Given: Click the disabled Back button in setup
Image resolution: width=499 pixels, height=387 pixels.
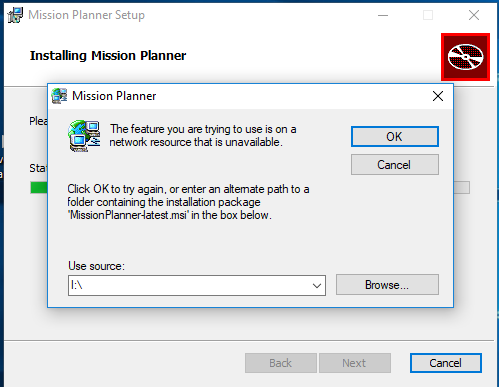Looking at the screenshot, I should coord(281,363).
